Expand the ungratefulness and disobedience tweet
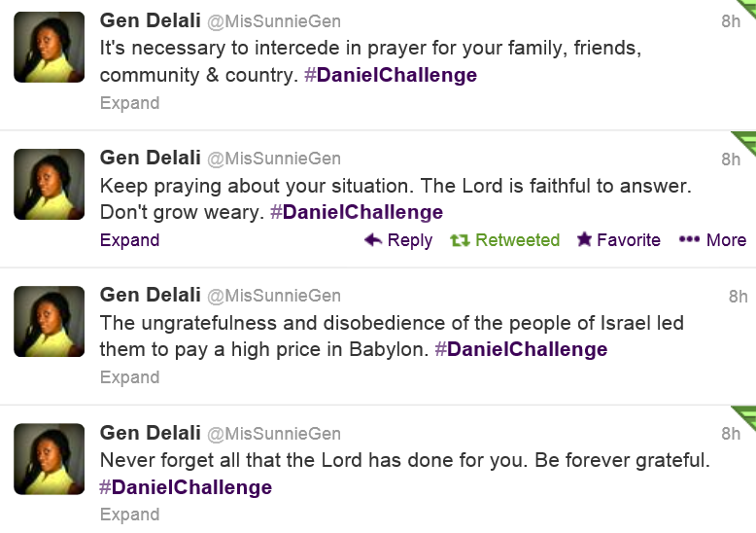The image size is (756, 533). point(129,377)
